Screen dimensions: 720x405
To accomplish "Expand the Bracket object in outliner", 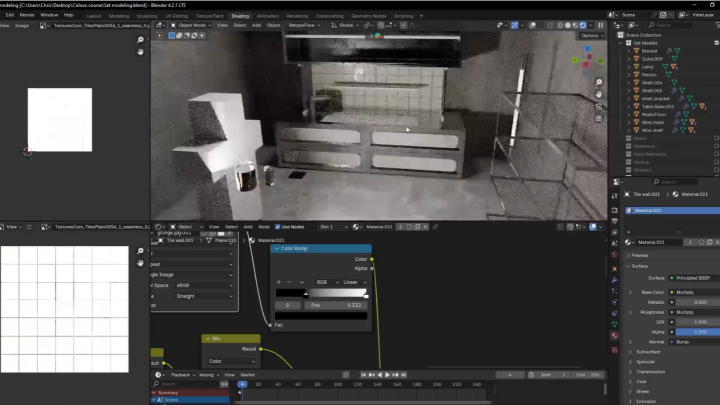I will pyautogui.click(x=629, y=51).
